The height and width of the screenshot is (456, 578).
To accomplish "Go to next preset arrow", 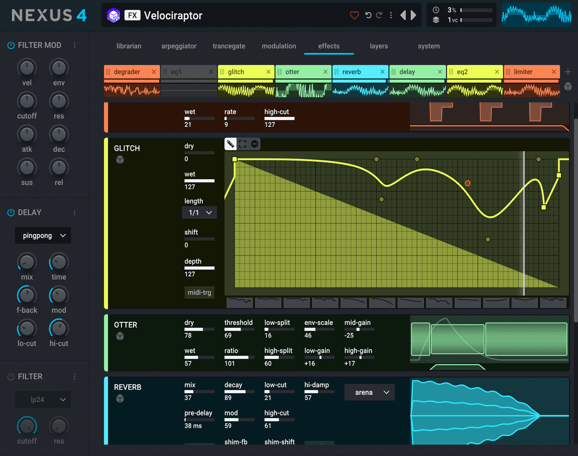I will 414,15.
